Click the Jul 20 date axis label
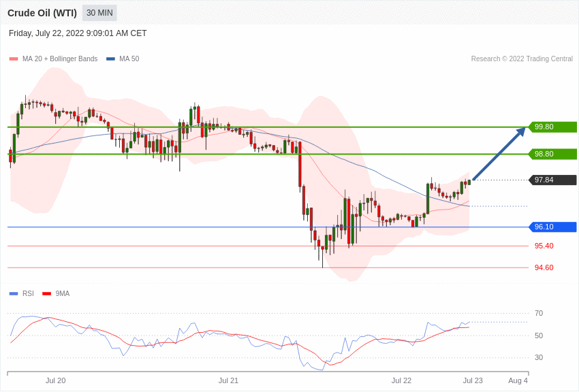The image size is (579, 392). pyautogui.click(x=56, y=380)
